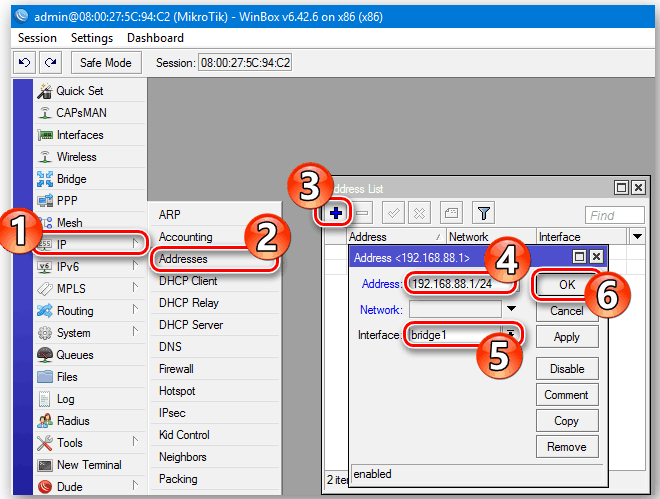Viewport: 660px width, 499px height.
Task: Click the Address field with 192.168.88.1/24
Action: tap(463, 284)
